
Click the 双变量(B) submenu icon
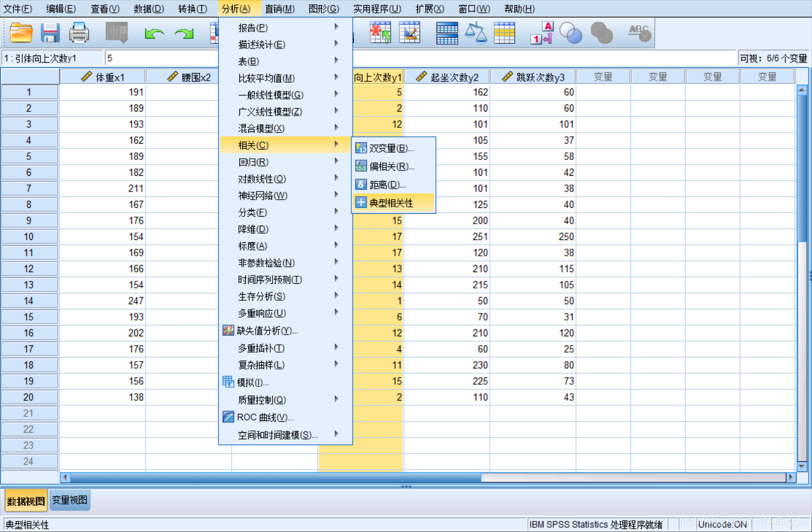[361, 148]
